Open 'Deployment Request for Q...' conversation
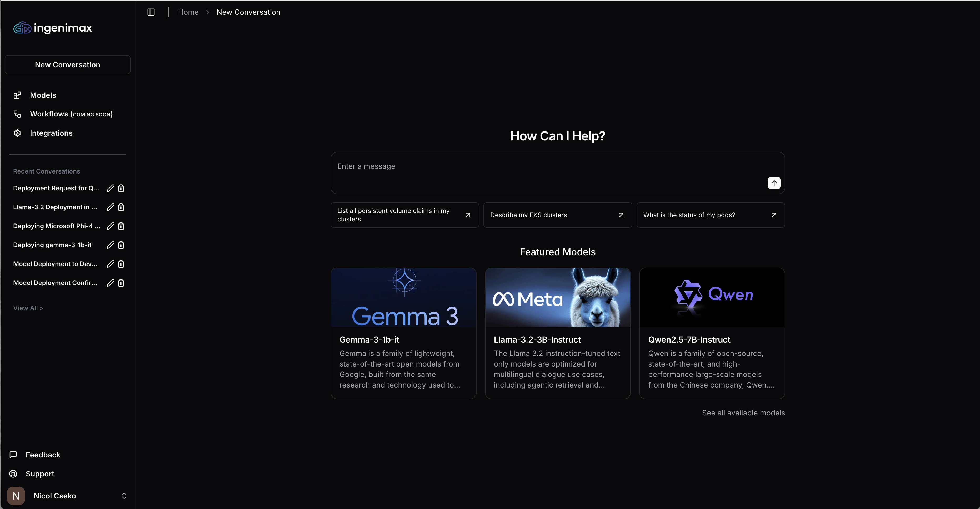The height and width of the screenshot is (509, 980). 56,188
